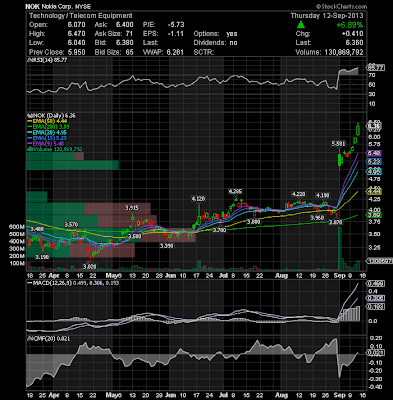Click the 3.390 June low annotation
Viewport: 393px width, 400px height.
click(x=166, y=246)
